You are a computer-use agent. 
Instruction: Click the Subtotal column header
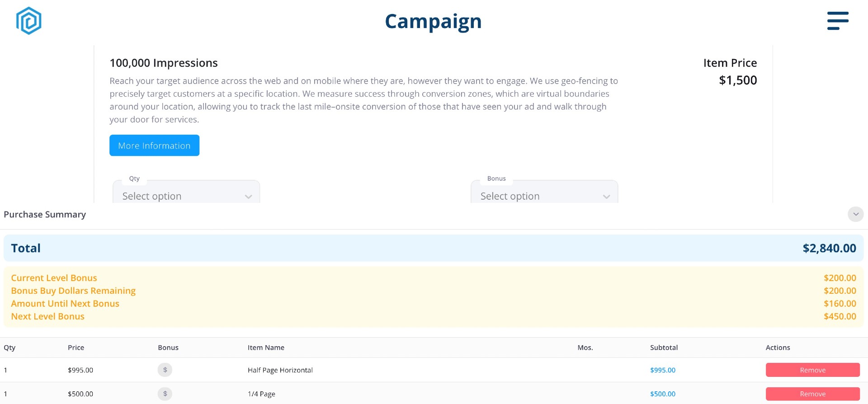point(664,348)
